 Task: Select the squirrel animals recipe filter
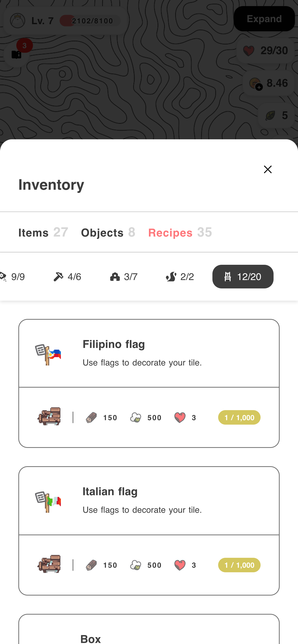pos(180,277)
